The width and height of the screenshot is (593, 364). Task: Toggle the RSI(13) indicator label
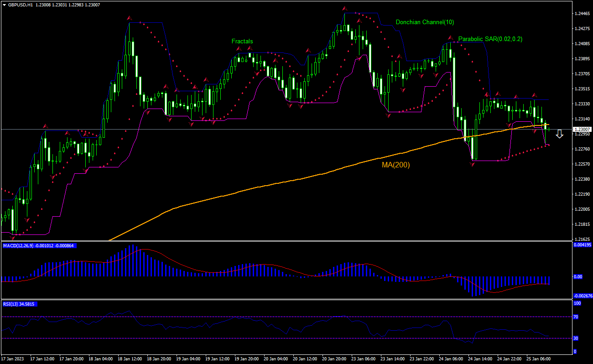click(x=18, y=303)
